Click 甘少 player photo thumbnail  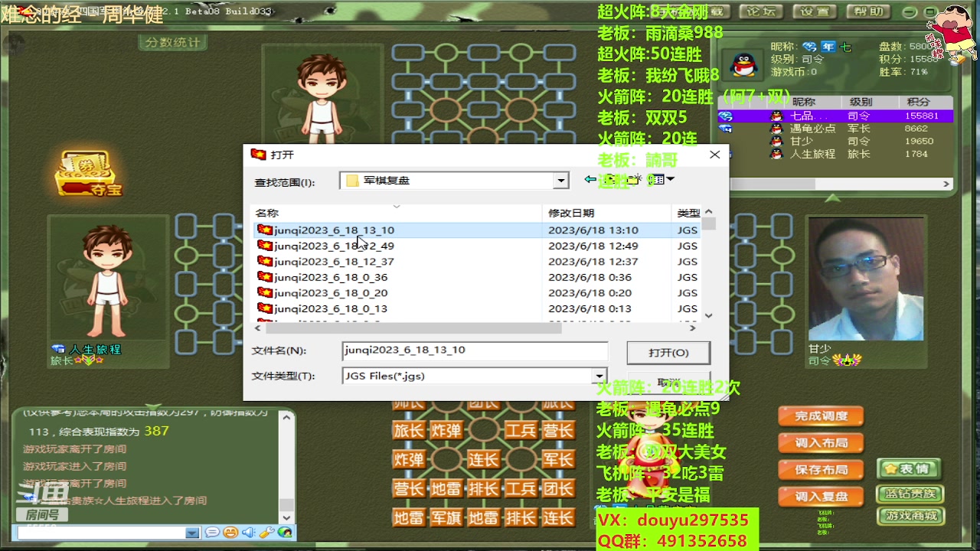[866, 279]
